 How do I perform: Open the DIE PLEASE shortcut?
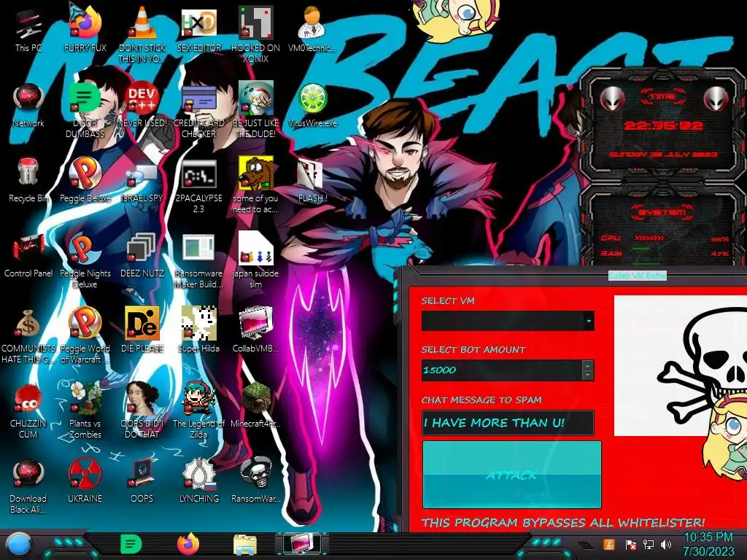pyautogui.click(x=142, y=330)
